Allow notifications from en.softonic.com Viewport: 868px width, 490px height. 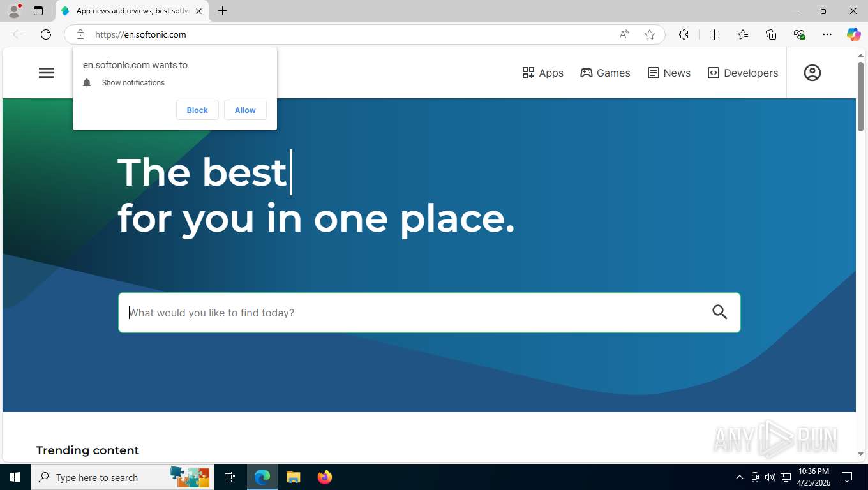pyautogui.click(x=245, y=110)
